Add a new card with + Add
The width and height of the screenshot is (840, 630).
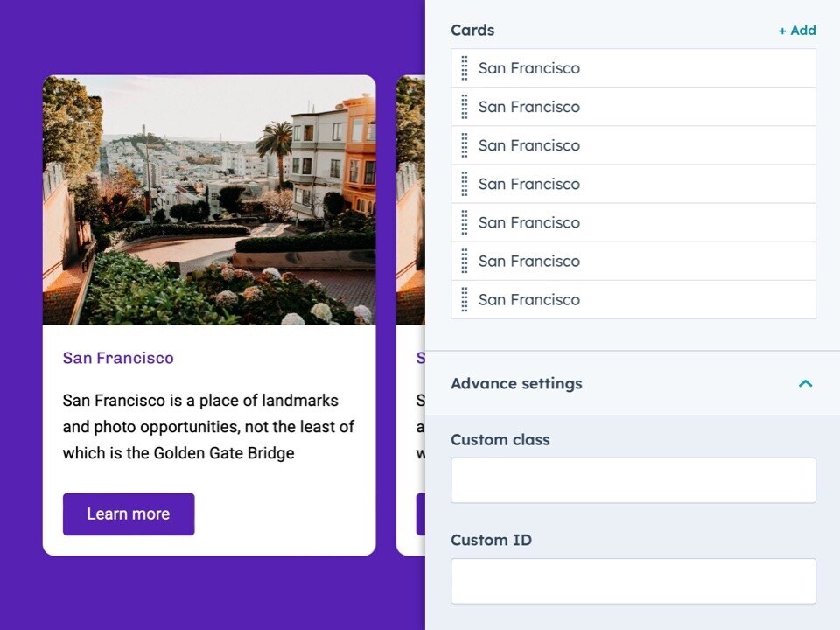797,31
